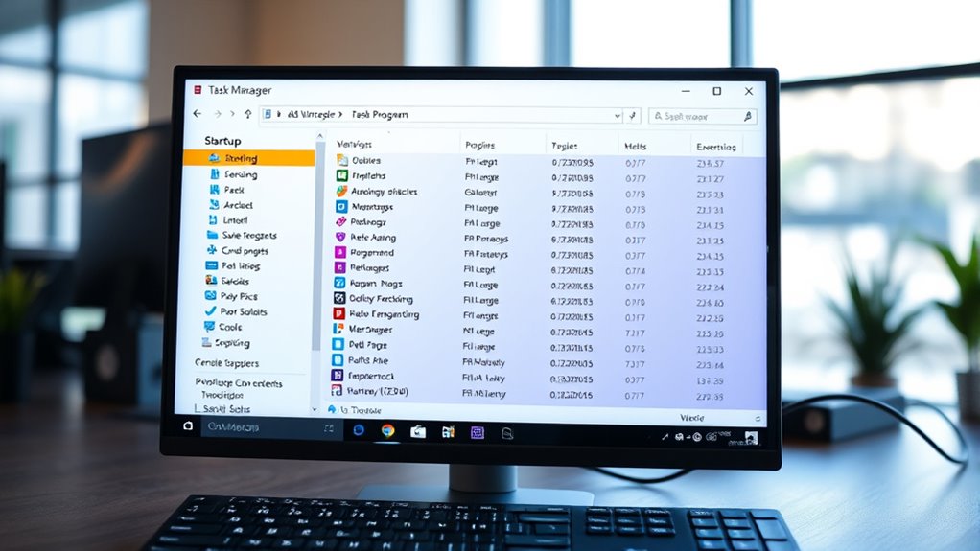Click the magnifier icon in the search box
The image size is (980, 551).
746,116
